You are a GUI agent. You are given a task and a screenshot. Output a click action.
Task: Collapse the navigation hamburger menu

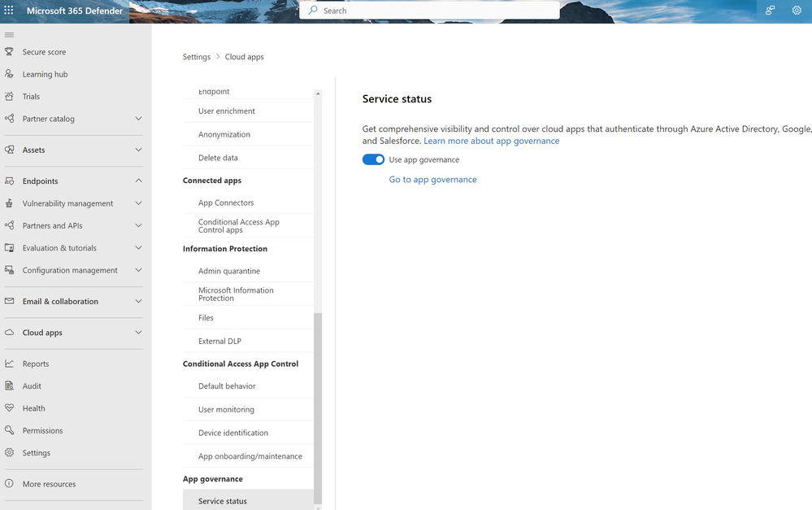pos(9,35)
